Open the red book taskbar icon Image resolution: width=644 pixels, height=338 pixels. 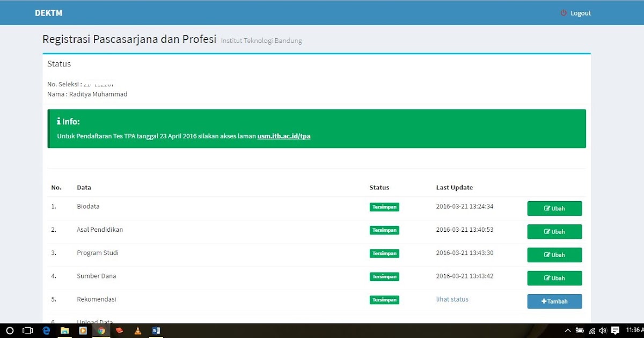click(119, 330)
